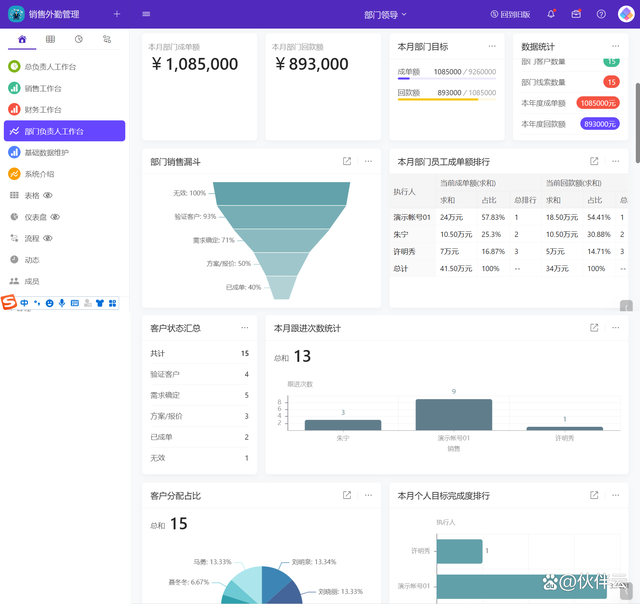Click the 无效 funnel segment
The image size is (640, 604).
coord(281,193)
